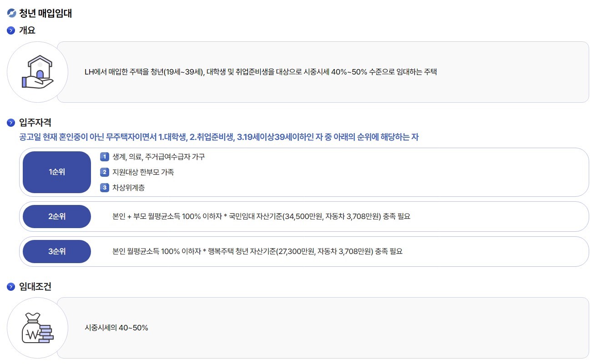Click the 3순위 button
The width and height of the screenshot is (591, 364).
(56, 251)
